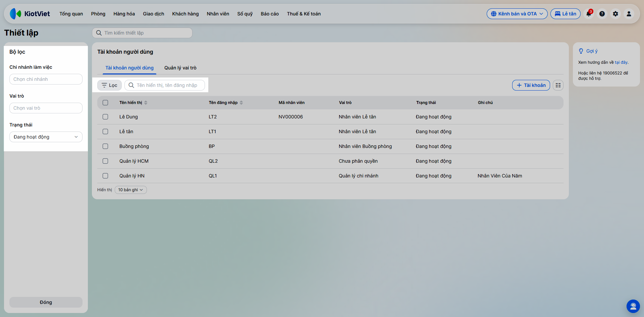The width and height of the screenshot is (644, 317).
Task: Click magnifier in settings search box
Action: tap(99, 33)
